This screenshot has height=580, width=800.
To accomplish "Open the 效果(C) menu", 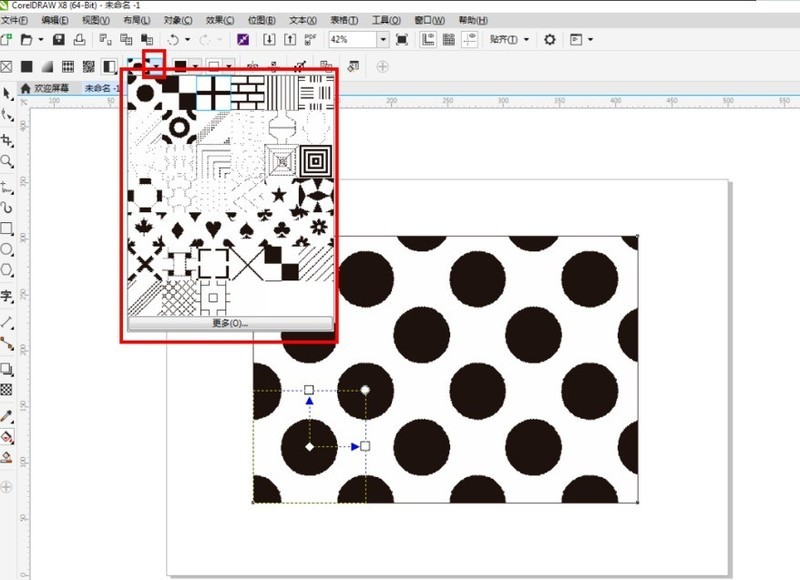I will pyautogui.click(x=220, y=20).
